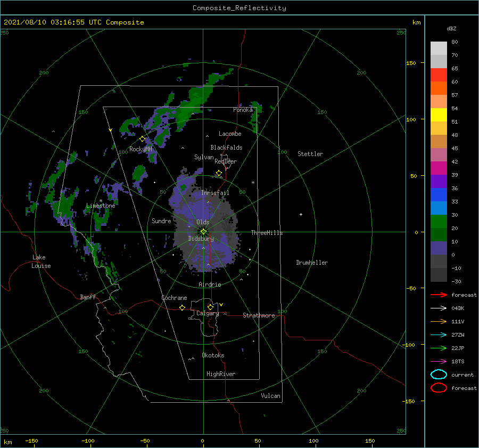
Task: Click the magenta 18TS arrow legend icon
Action: [439, 362]
